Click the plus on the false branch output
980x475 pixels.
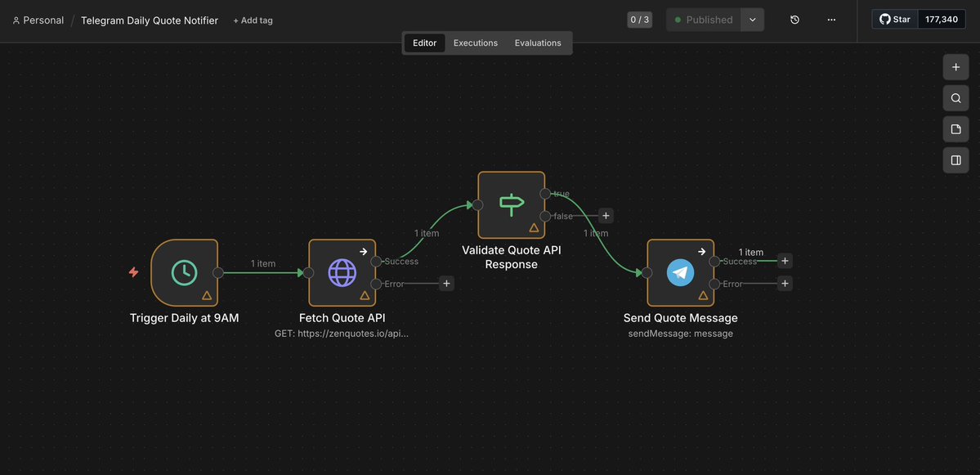[x=606, y=217]
